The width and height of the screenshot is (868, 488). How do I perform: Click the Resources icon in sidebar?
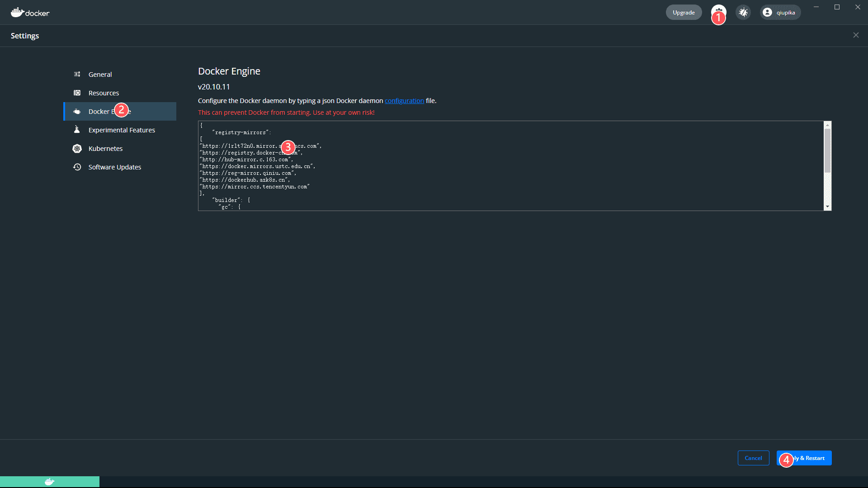pos(77,93)
